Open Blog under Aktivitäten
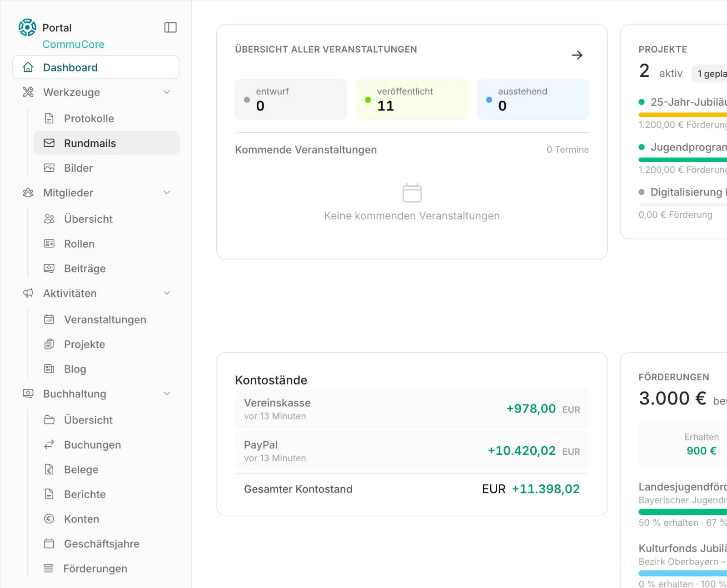The height and width of the screenshot is (588, 727). coord(106,369)
